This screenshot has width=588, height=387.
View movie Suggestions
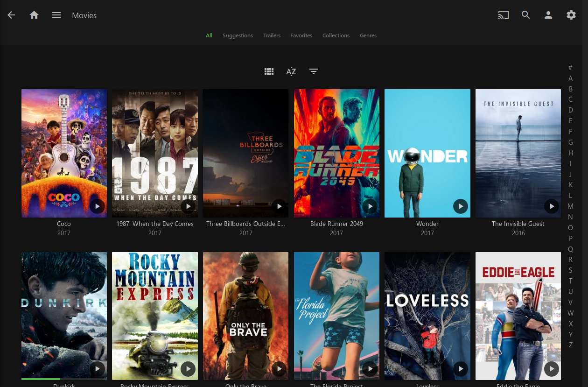click(x=238, y=35)
